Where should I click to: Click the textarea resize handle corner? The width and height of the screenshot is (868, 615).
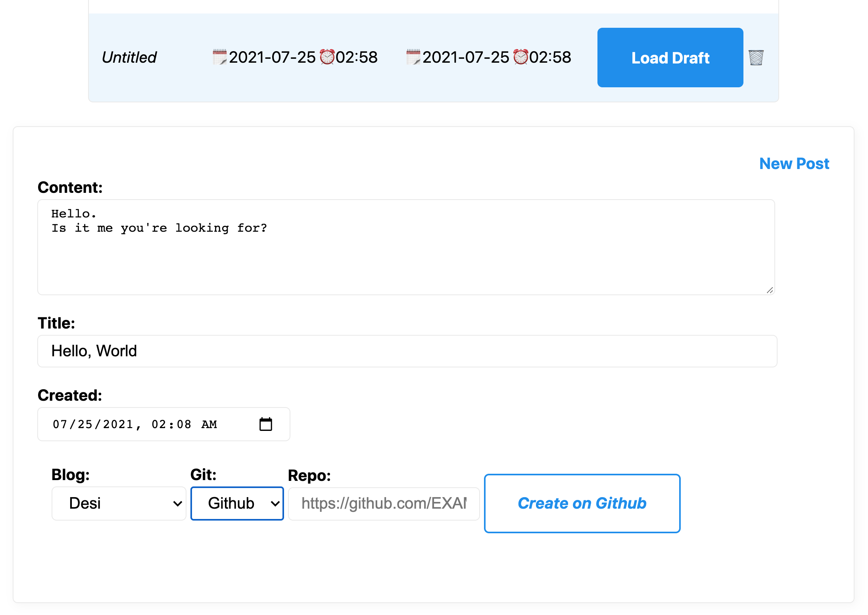coord(770,290)
